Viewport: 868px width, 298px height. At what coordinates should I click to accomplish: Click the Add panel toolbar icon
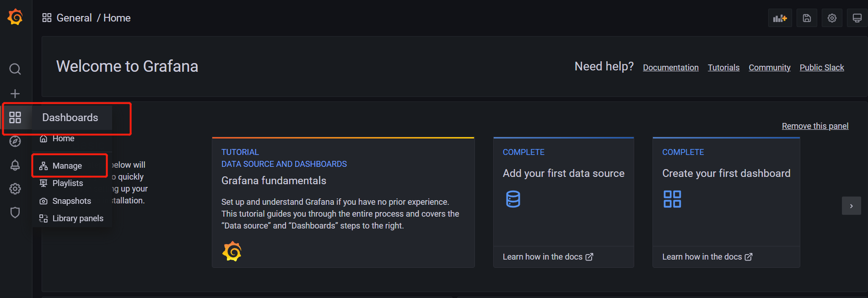(780, 18)
